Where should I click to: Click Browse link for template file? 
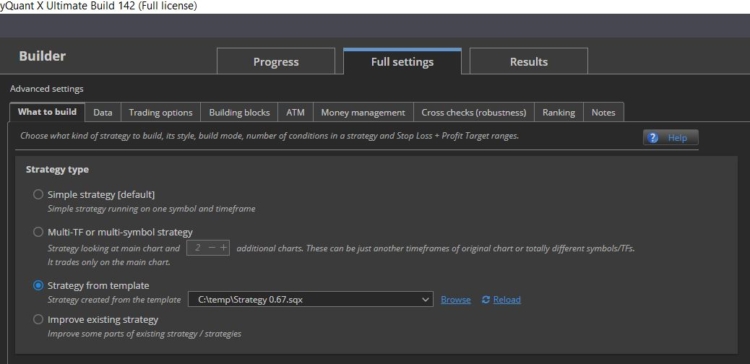coord(456,300)
